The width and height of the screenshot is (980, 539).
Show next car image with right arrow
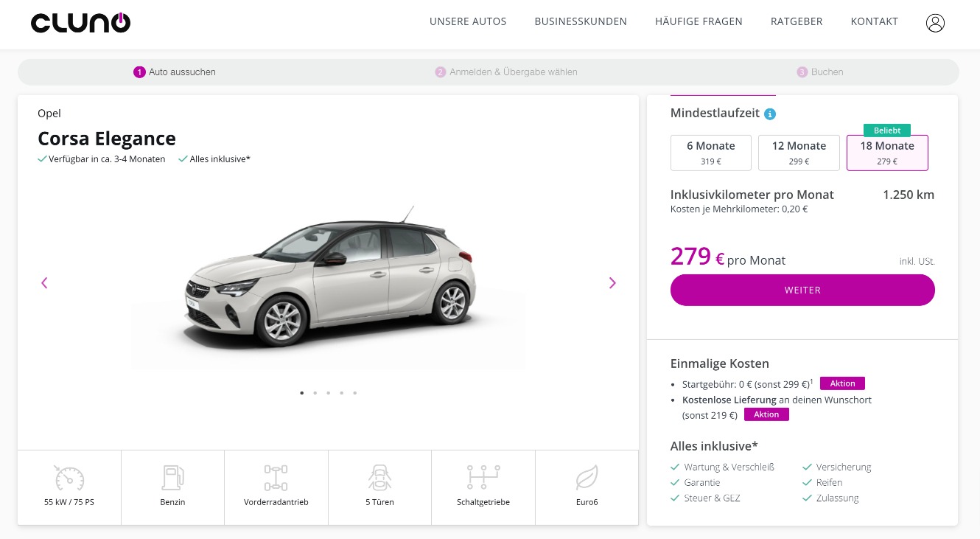point(612,282)
